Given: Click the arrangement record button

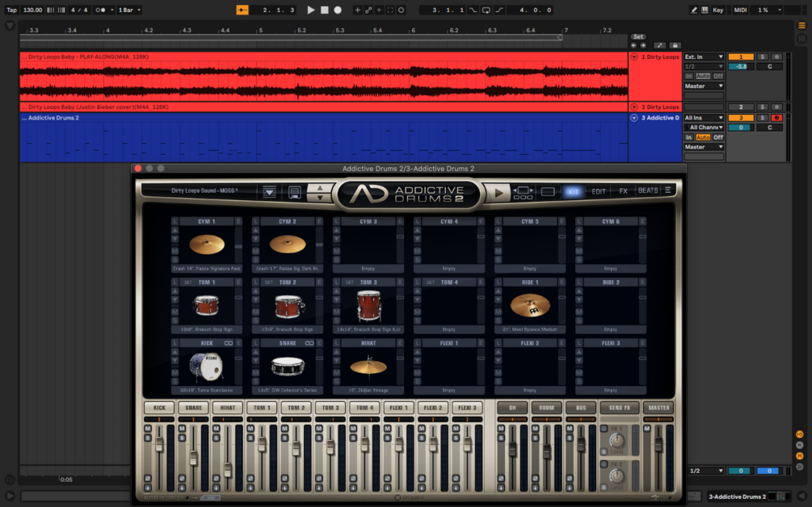Looking at the screenshot, I should coord(338,10).
